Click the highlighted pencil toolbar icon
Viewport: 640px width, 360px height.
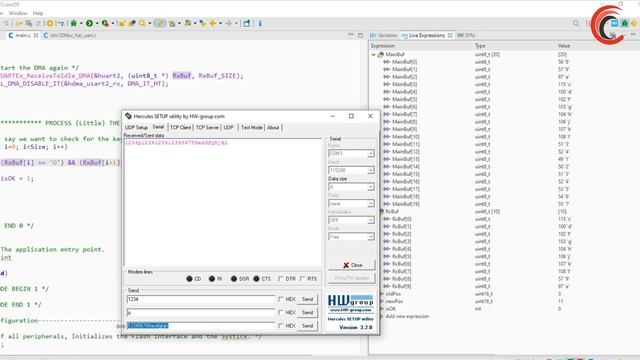[x=159, y=24]
